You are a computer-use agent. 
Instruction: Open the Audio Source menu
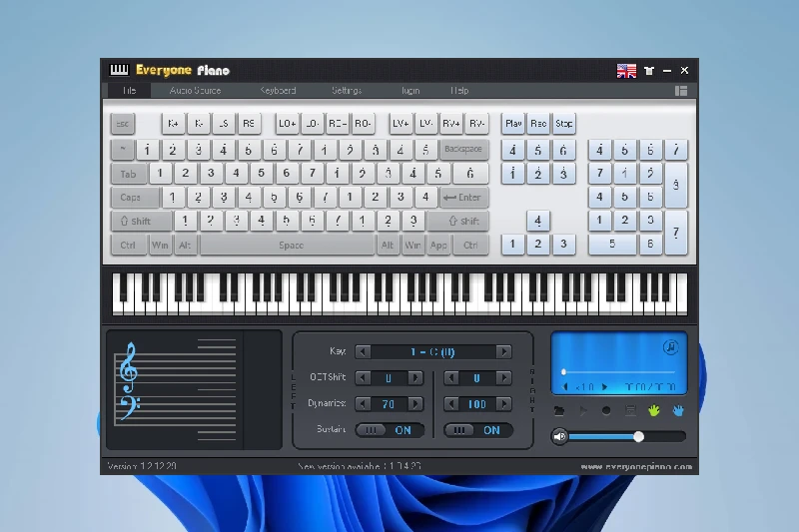(x=195, y=91)
